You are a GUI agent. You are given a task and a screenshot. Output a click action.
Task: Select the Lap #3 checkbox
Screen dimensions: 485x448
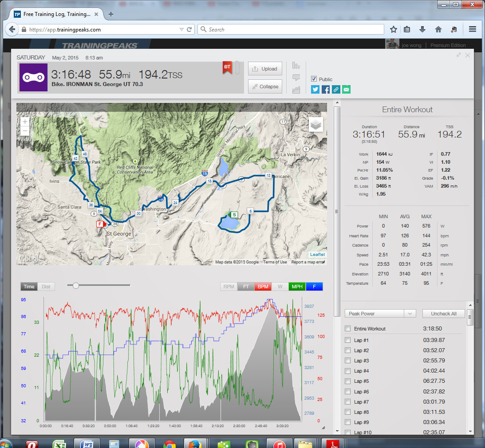point(348,361)
